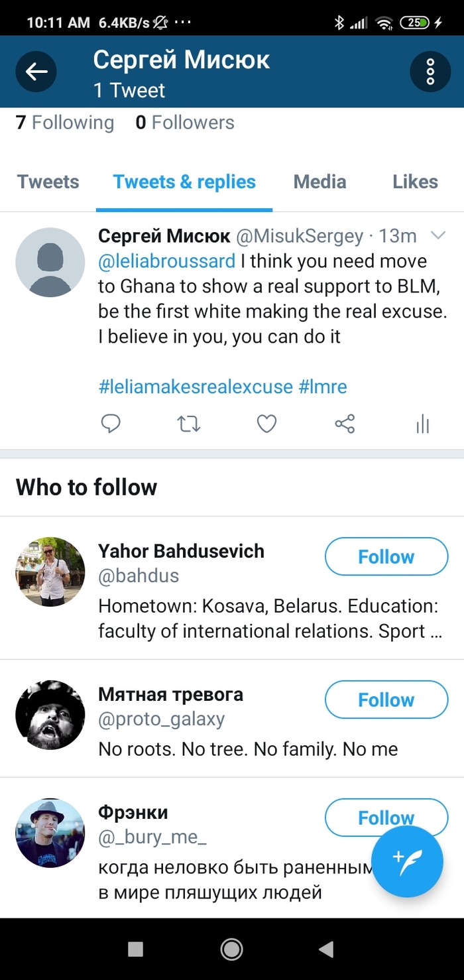Compose a new tweet with feather button

coord(407,861)
